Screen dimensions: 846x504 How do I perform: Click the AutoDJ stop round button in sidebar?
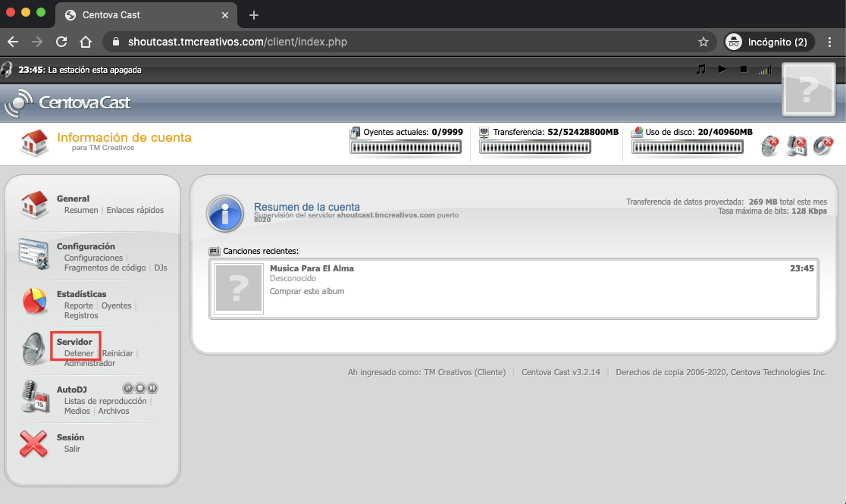[140, 389]
